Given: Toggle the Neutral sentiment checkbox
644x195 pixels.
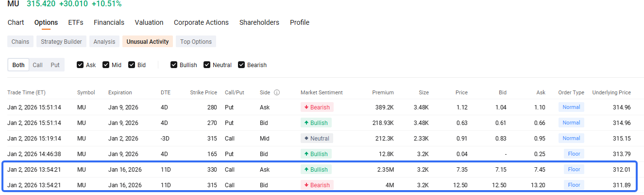Looking at the screenshot, I should (207, 65).
